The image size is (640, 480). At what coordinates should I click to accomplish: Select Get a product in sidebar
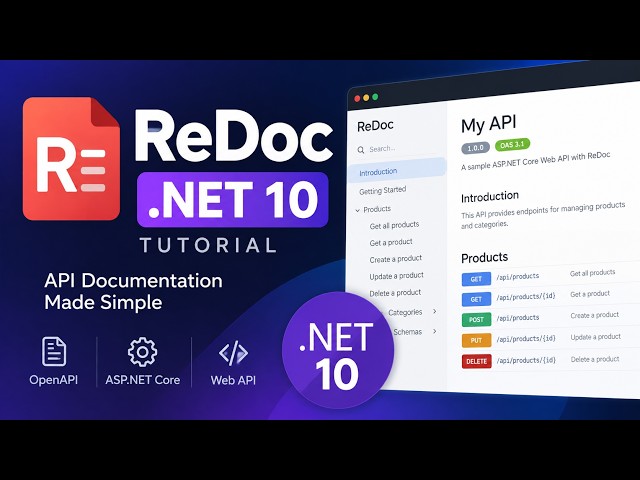[x=391, y=242]
